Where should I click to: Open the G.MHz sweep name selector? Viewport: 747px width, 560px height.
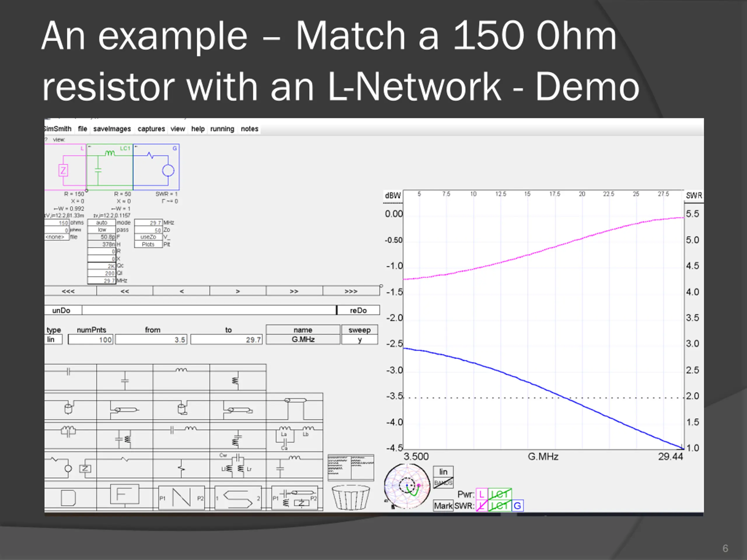(303, 339)
